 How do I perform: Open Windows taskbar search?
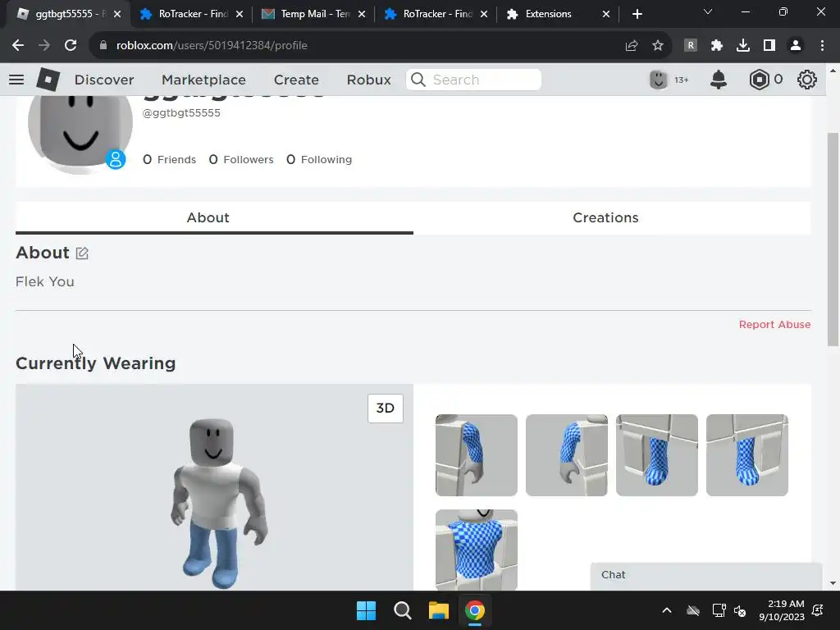point(402,610)
